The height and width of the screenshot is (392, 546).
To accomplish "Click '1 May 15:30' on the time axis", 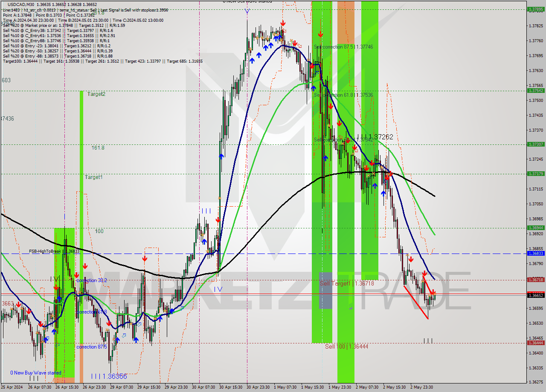I will pos(312,387).
